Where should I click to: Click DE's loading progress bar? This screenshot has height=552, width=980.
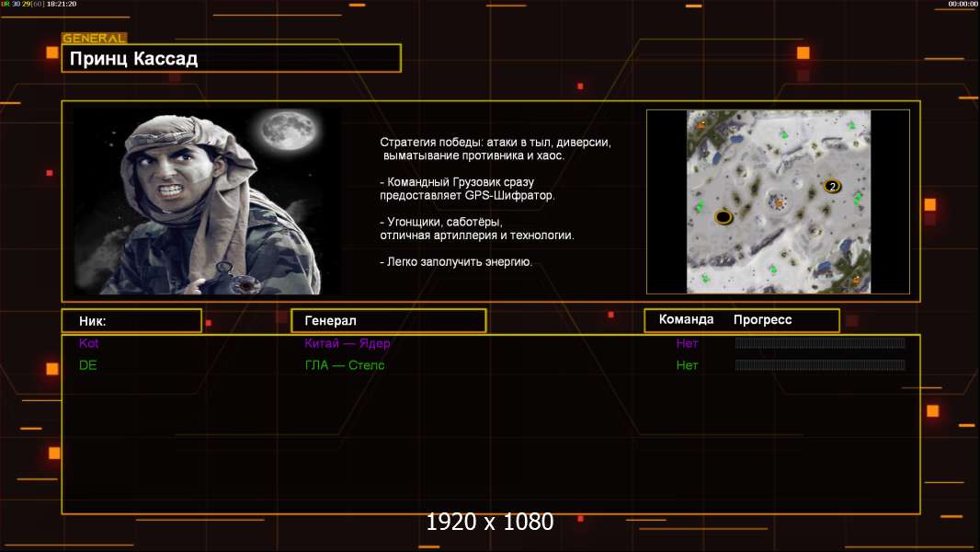pos(819,365)
